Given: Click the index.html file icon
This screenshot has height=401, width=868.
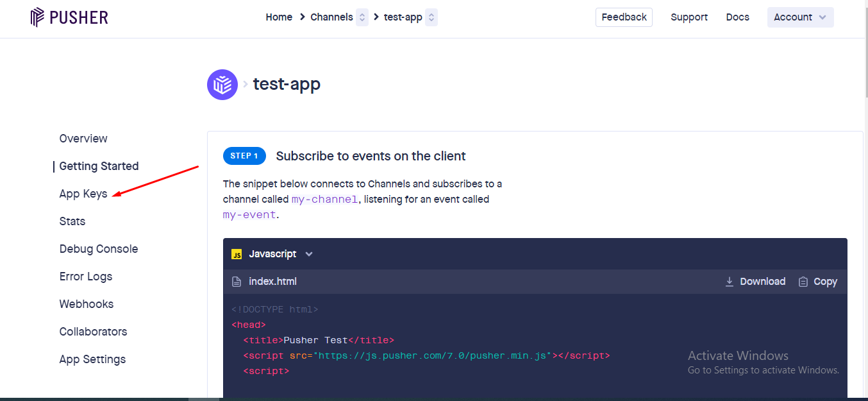Looking at the screenshot, I should (237, 282).
